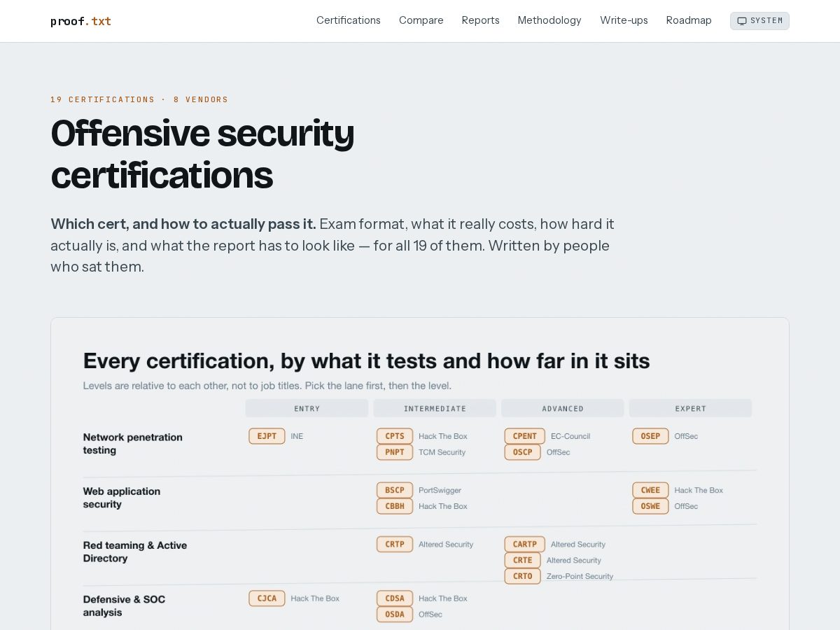This screenshot has width=840, height=630.
Task: Pick the OSDA badge
Action: 395,614
